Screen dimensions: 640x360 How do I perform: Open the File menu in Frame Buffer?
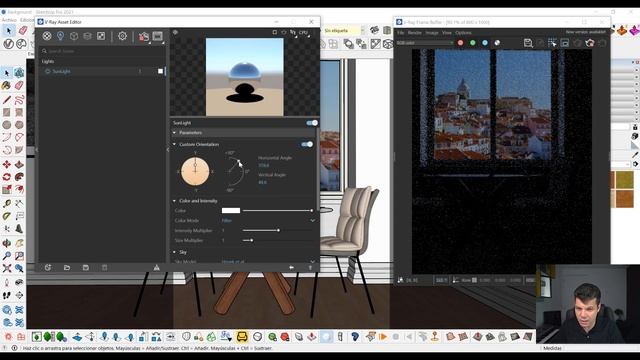point(401,33)
